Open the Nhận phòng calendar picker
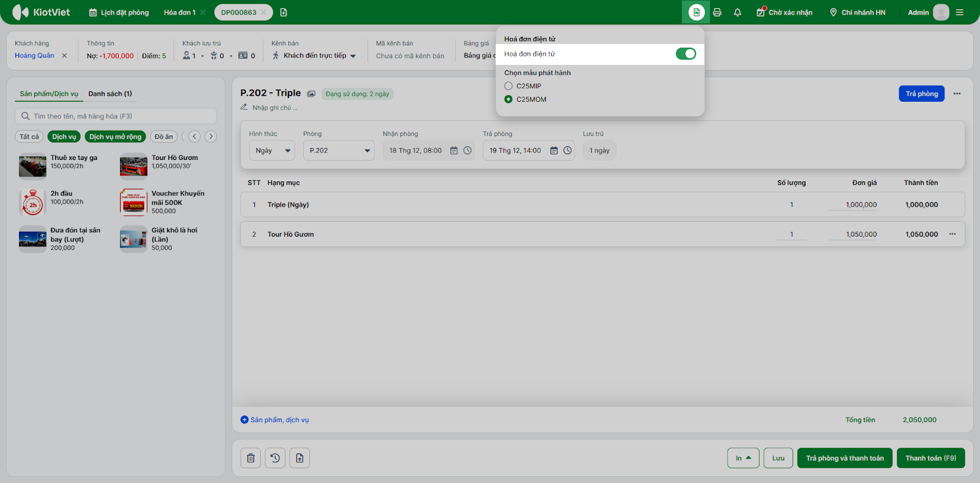Image resolution: width=980 pixels, height=483 pixels. tap(454, 151)
